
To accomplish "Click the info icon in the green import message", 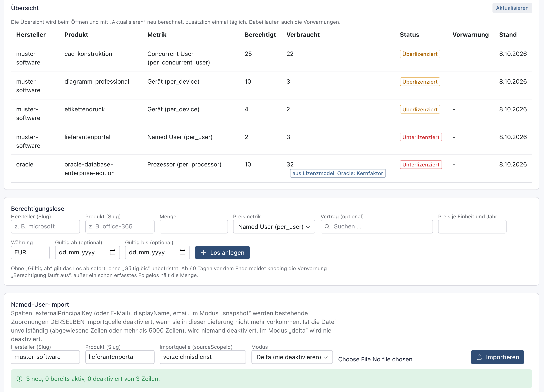I will click(19, 378).
